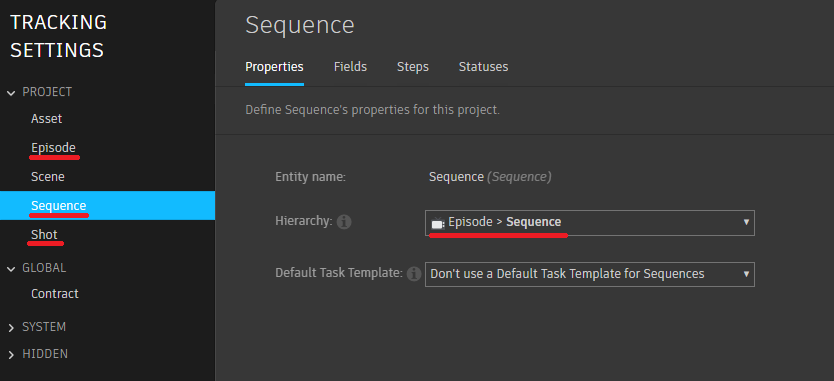Open Contract under GLOBAL
This screenshot has width=834, height=381.
[x=55, y=294]
